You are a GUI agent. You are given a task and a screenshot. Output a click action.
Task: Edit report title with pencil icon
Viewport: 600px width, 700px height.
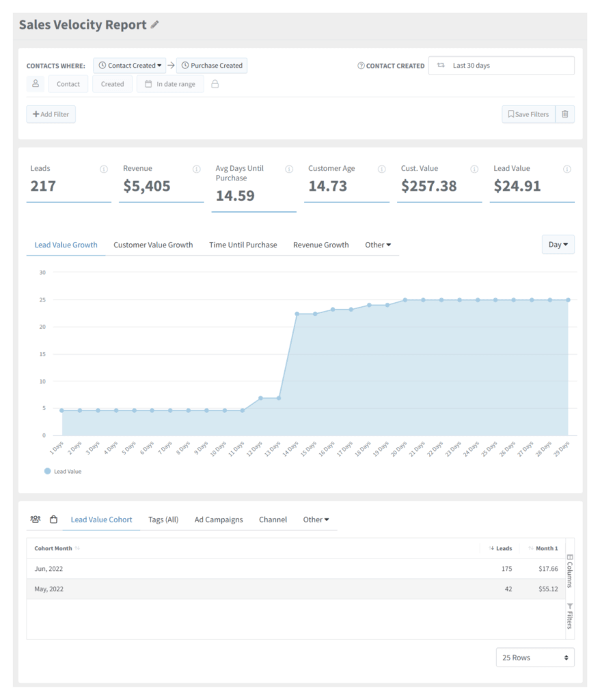click(x=154, y=25)
